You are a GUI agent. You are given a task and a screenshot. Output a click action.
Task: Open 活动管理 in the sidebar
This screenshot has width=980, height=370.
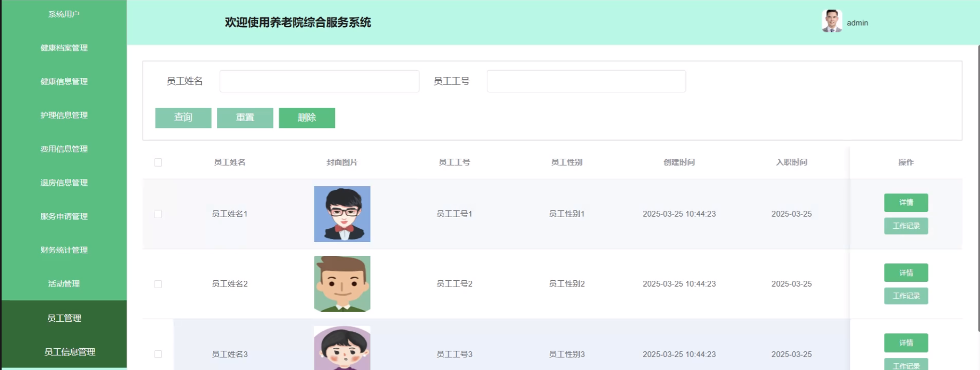pyautogui.click(x=64, y=283)
